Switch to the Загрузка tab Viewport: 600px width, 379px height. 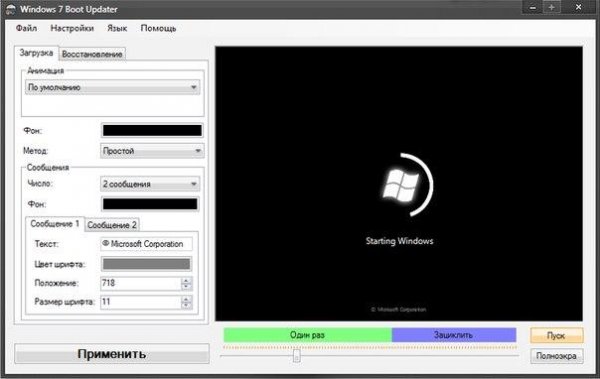click(x=36, y=53)
